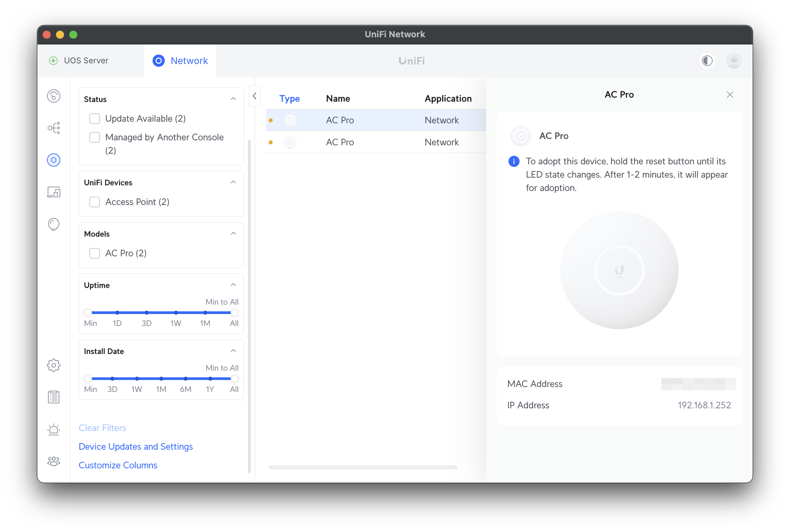Open the Dashboard icon in sidebar
The width and height of the screenshot is (790, 532).
click(54, 96)
